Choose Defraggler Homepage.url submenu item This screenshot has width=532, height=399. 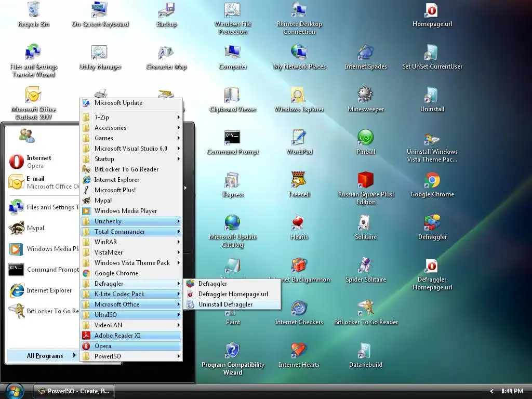[232, 294]
